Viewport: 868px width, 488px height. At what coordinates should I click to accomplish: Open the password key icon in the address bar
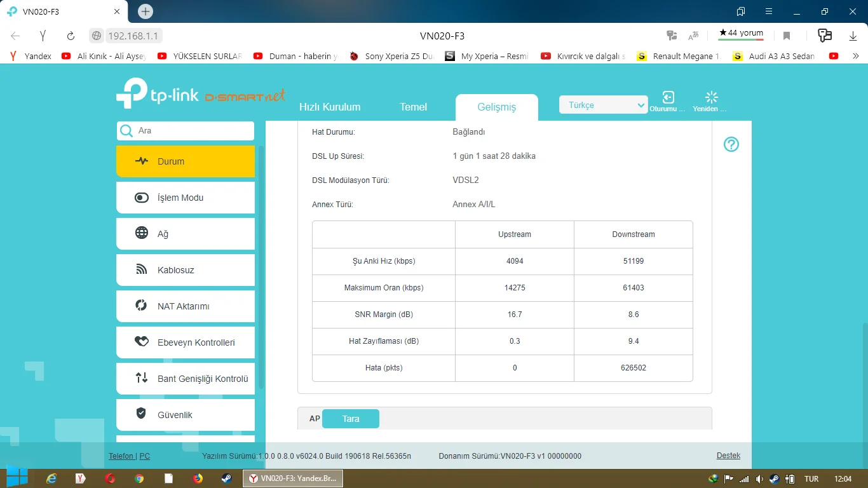671,36
